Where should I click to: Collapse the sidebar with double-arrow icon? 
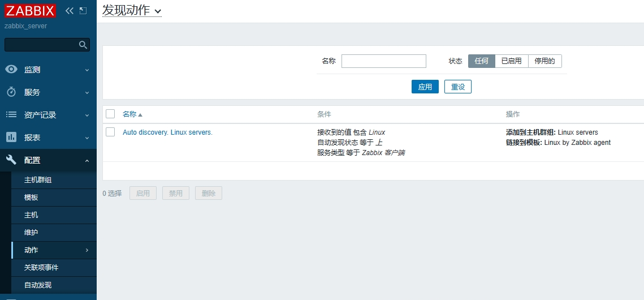(70, 11)
